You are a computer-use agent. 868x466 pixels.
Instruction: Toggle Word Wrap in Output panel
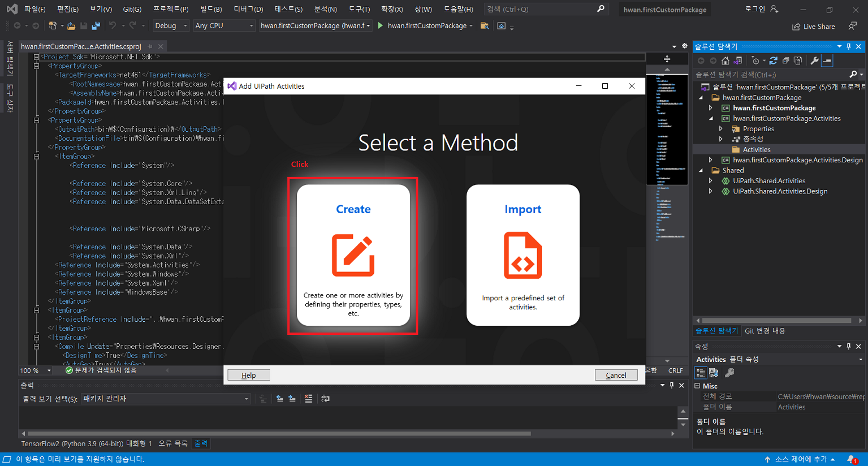click(325, 399)
